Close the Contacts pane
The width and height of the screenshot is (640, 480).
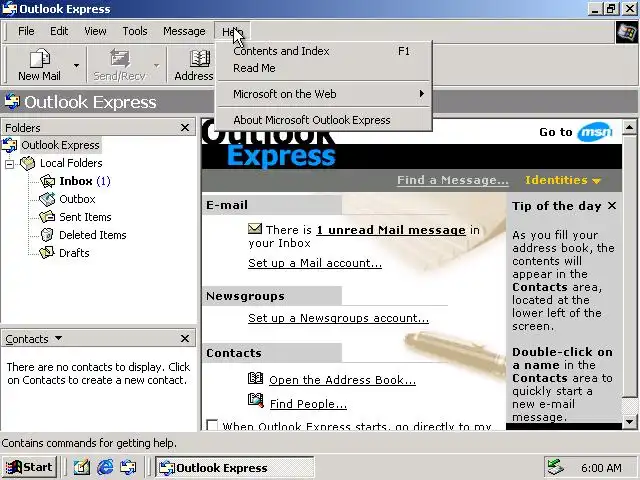coord(185,338)
